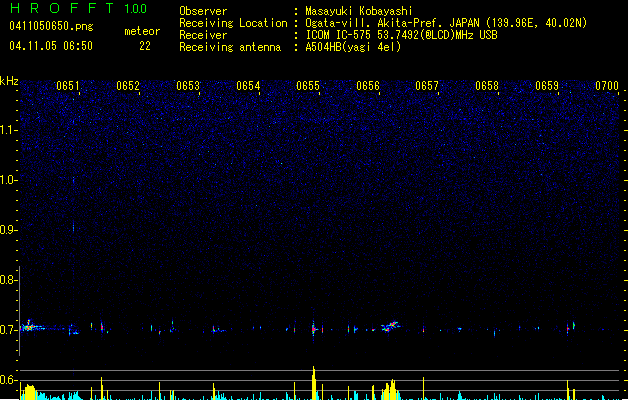This screenshot has height=400, width=629.
Task: Click the 0657 time marker
Action: pyautogui.click(x=427, y=86)
